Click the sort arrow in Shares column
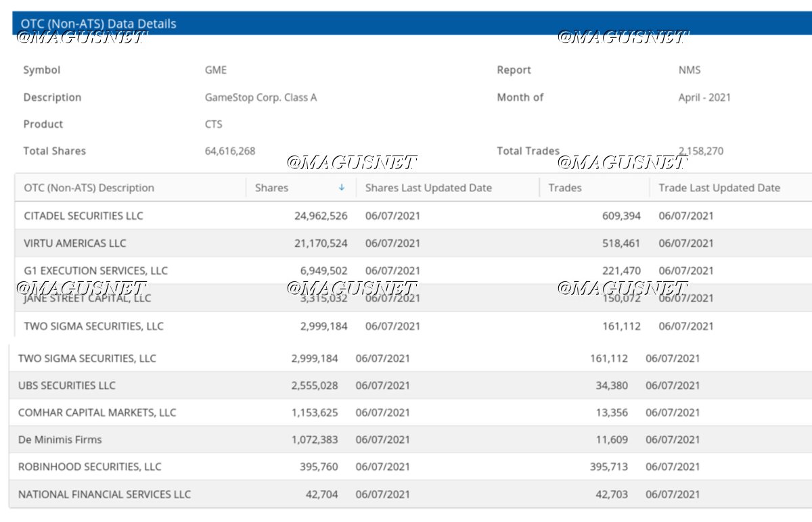 point(342,188)
